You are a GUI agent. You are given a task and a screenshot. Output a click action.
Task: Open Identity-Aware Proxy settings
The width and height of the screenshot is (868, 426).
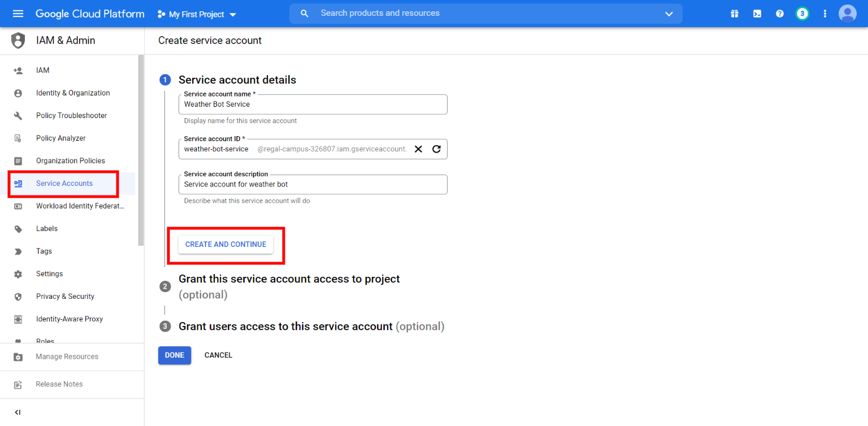pyautogui.click(x=69, y=319)
